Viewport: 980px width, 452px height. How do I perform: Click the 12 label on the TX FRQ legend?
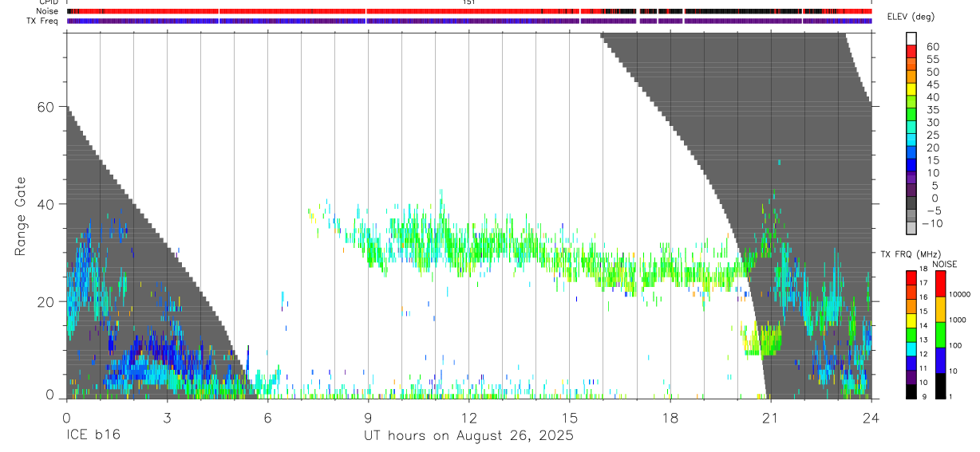[x=923, y=354]
